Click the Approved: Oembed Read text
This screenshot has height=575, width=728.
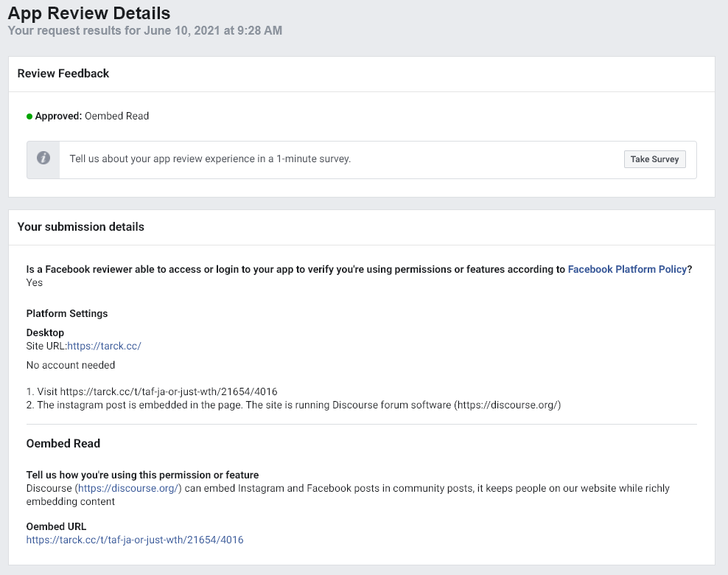pos(92,116)
